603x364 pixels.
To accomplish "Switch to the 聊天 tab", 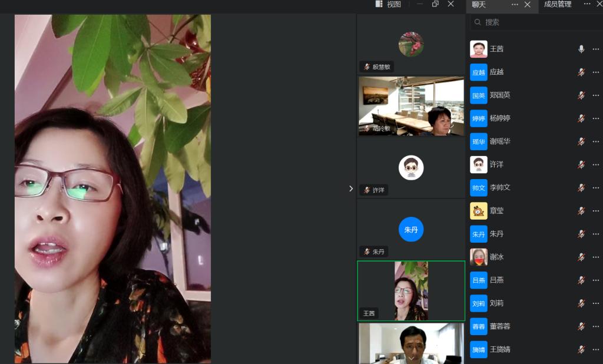I will pyautogui.click(x=479, y=4).
